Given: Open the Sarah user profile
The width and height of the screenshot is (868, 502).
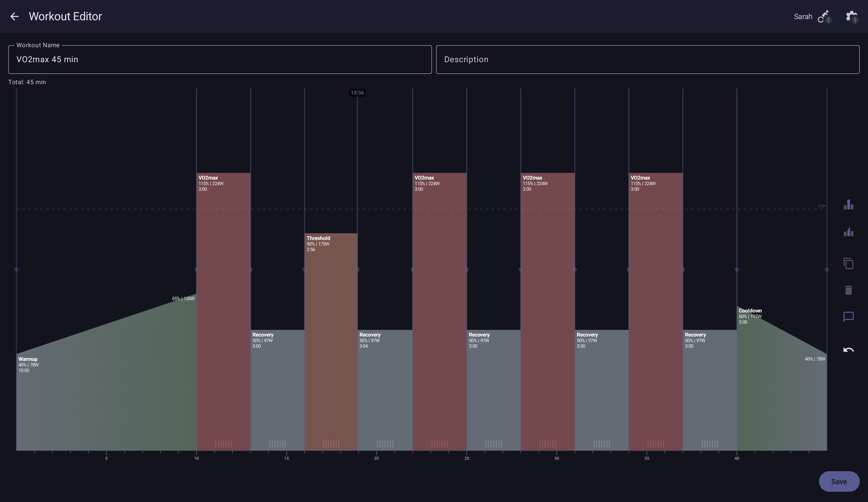Looking at the screenshot, I should click(x=803, y=16).
